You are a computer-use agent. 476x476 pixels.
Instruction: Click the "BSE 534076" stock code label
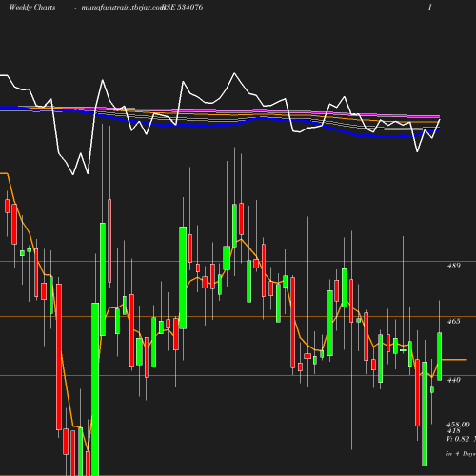(x=183, y=8)
